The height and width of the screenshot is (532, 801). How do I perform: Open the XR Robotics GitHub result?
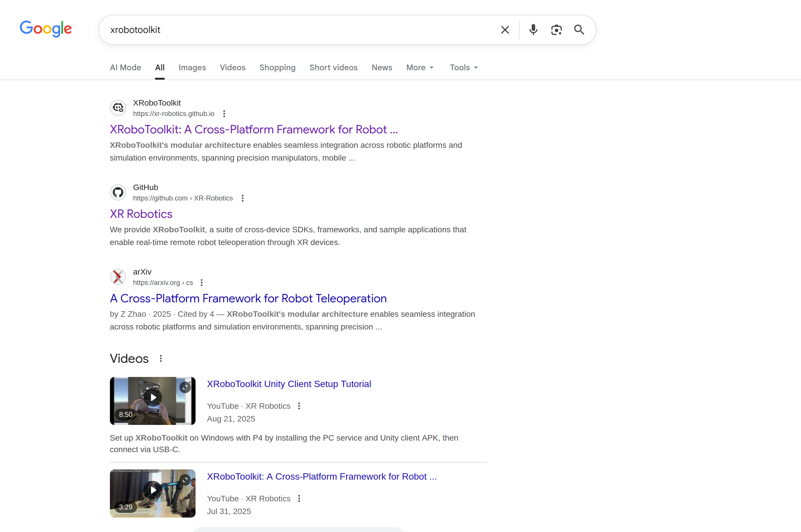(141, 214)
